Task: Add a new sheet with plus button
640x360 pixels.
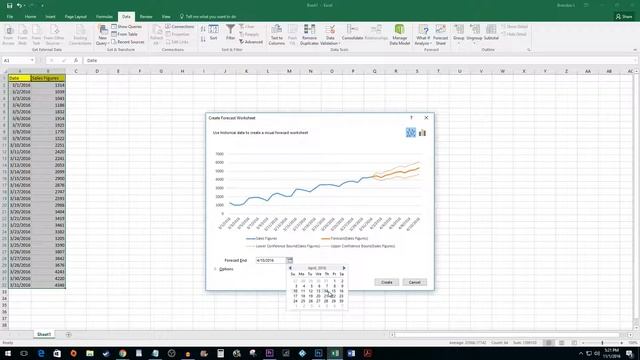Action: pos(68,335)
